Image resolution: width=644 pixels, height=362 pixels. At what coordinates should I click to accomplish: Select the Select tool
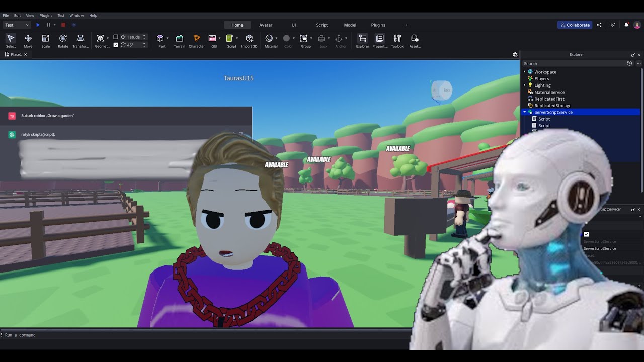point(11,41)
